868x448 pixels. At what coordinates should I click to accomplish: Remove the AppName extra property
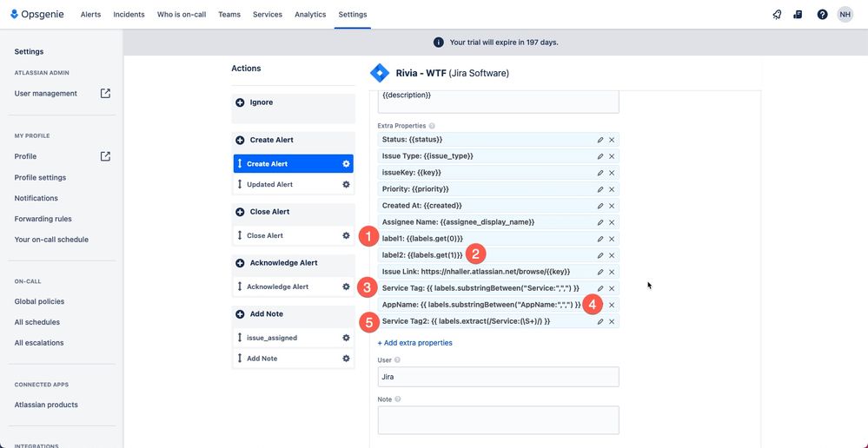pyautogui.click(x=612, y=305)
